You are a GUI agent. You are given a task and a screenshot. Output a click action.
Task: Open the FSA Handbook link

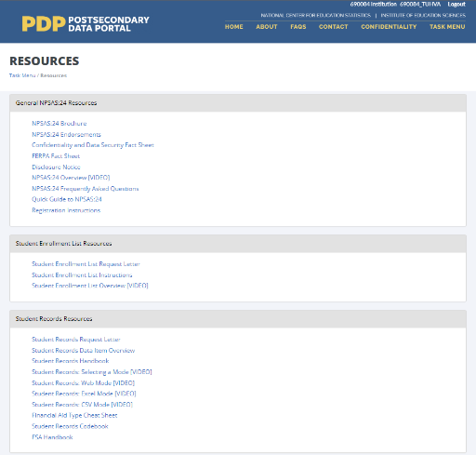click(x=52, y=437)
